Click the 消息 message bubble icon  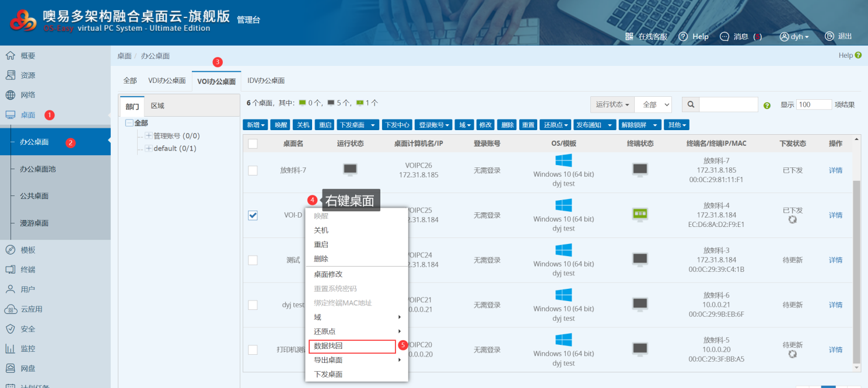[x=724, y=36]
